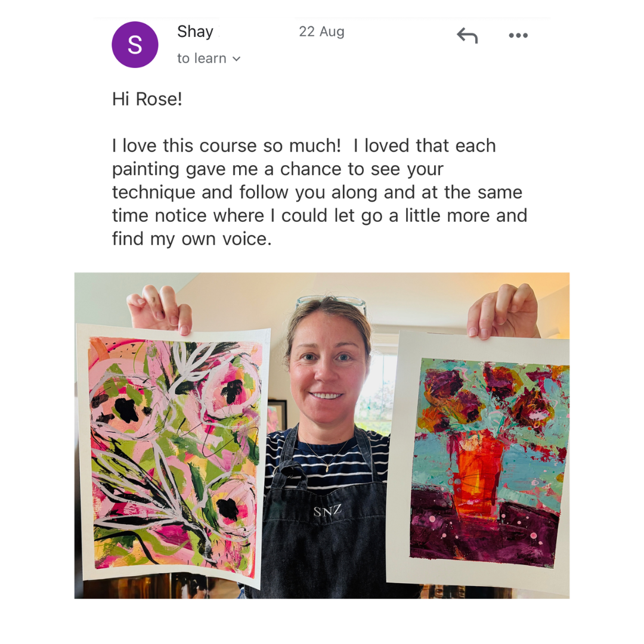Image resolution: width=644 pixels, height=644 pixels.
Task: Click the 22 Aug date stamp
Action: click(x=321, y=32)
